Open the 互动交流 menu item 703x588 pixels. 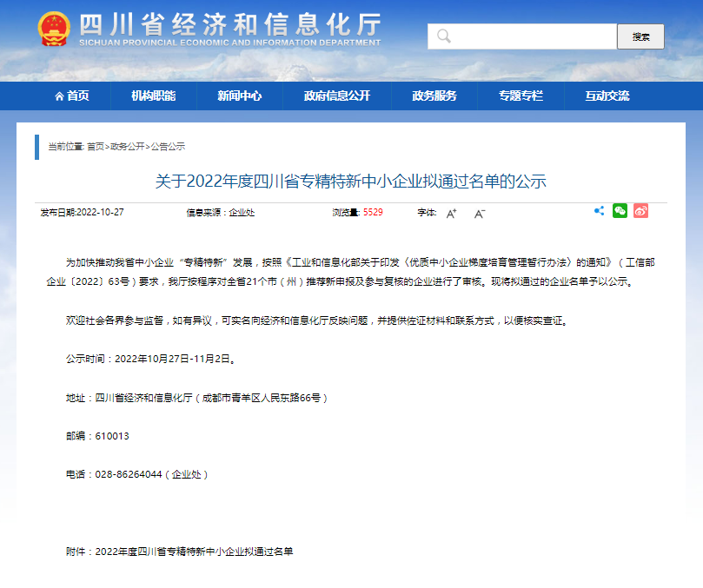tap(607, 96)
